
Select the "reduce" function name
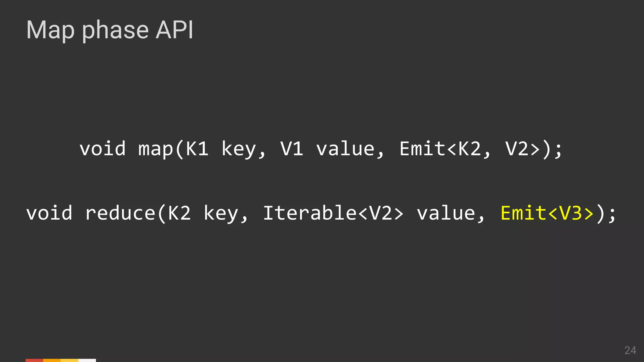coord(120,213)
